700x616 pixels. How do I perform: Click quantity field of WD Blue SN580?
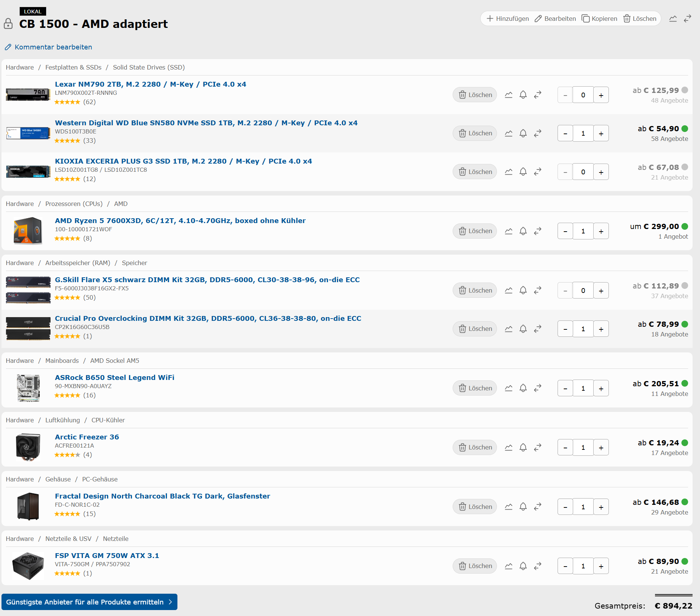[x=583, y=133]
